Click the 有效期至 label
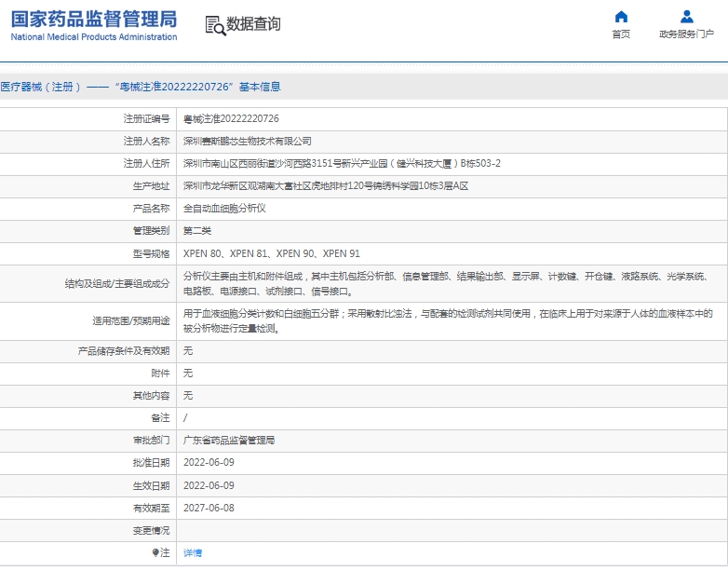Screen dimensions: 728x571 point(152,509)
